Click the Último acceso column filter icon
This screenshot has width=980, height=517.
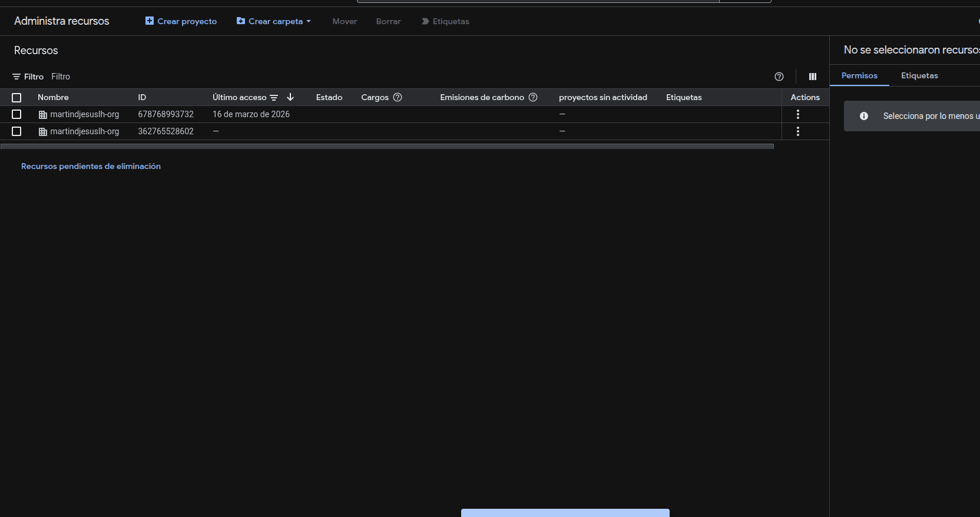274,98
